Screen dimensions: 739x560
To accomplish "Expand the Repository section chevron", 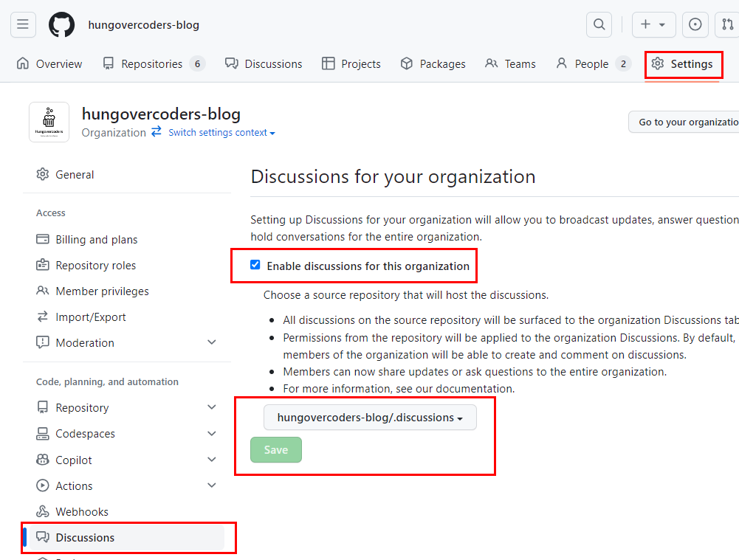I will [x=212, y=407].
